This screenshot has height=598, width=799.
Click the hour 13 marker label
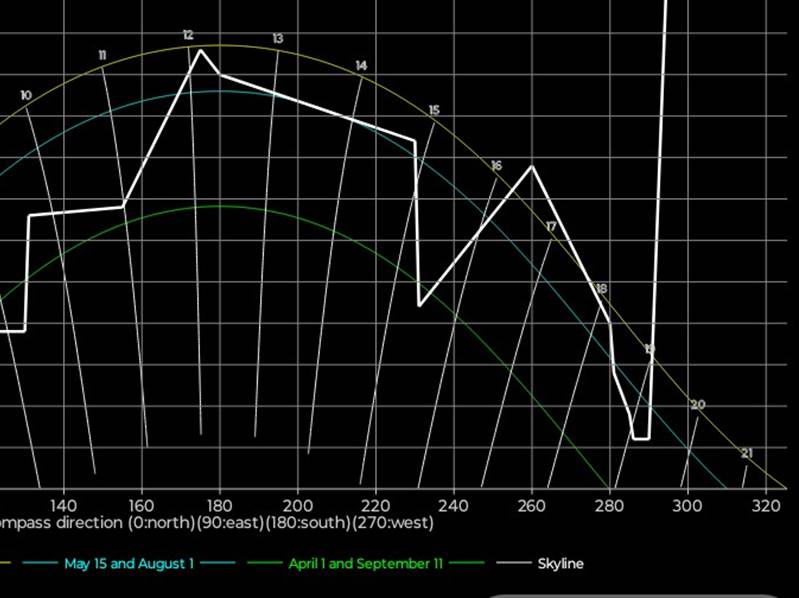coord(277,39)
